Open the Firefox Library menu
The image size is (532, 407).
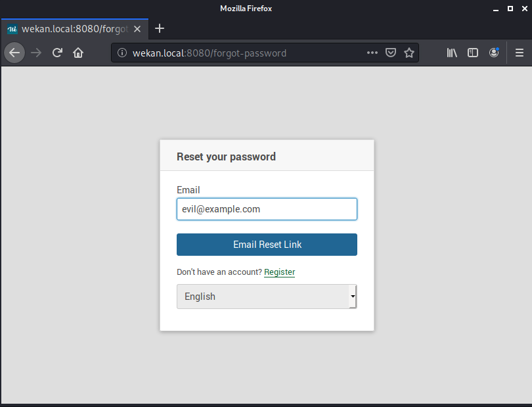coord(451,53)
